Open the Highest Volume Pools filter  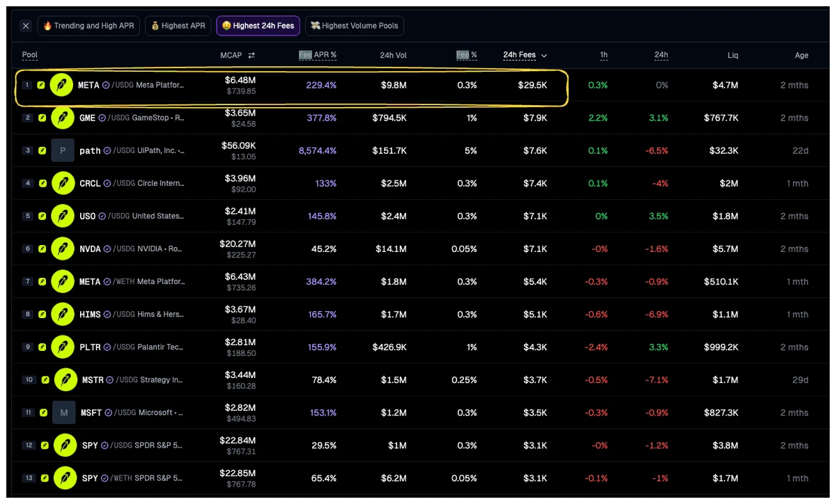pos(355,26)
